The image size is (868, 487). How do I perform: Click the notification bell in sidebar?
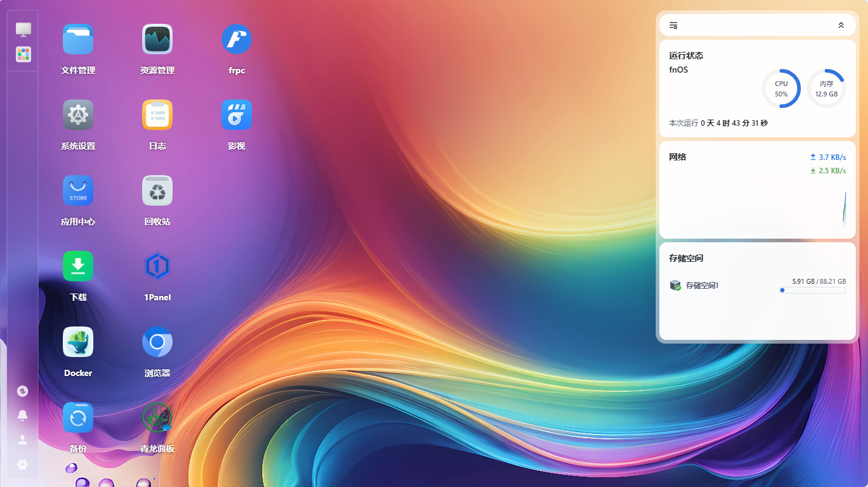(23, 416)
